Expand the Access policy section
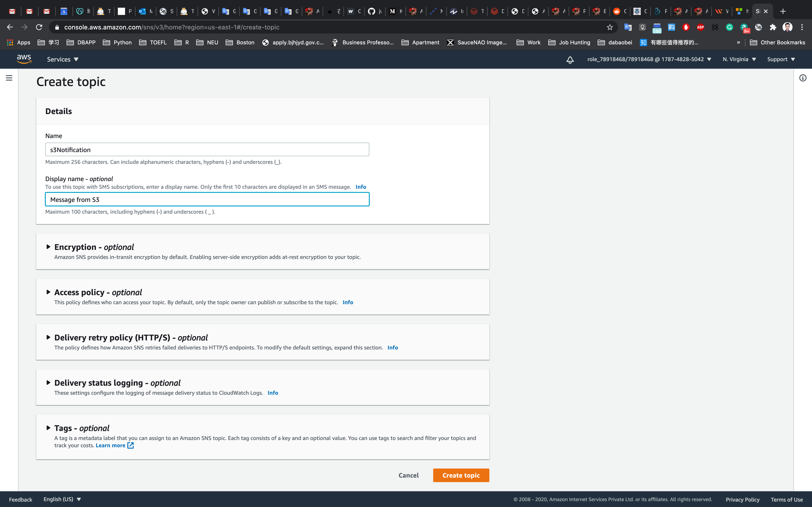The image size is (812, 507). click(x=48, y=292)
